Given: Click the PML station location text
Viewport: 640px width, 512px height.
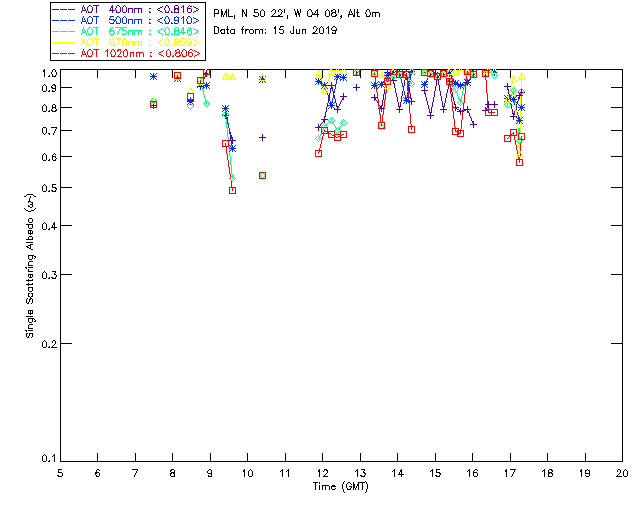Looking at the screenshot, I should [297, 14].
